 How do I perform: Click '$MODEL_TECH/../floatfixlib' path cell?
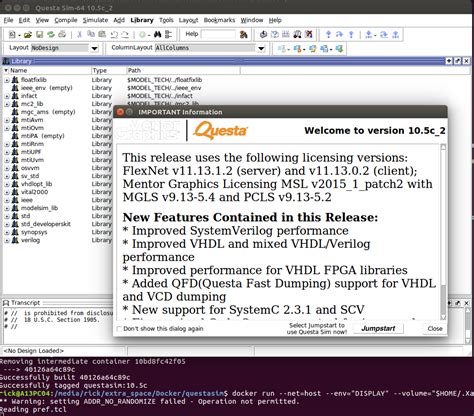point(165,80)
